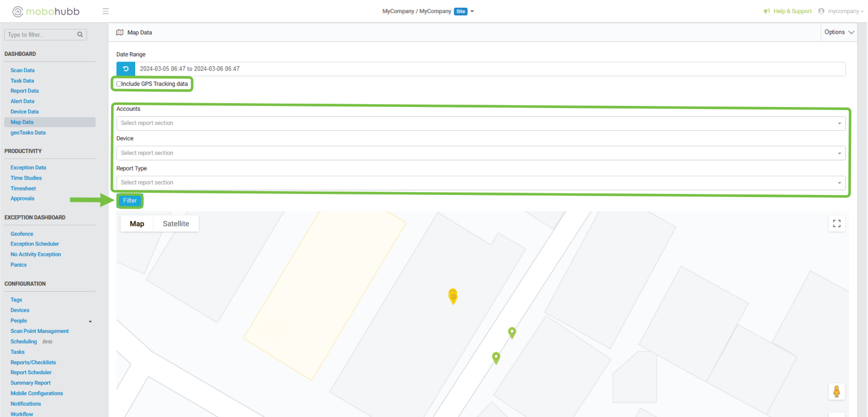Click the blue Filter button
This screenshot has height=417, width=868.
tap(130, 201)
